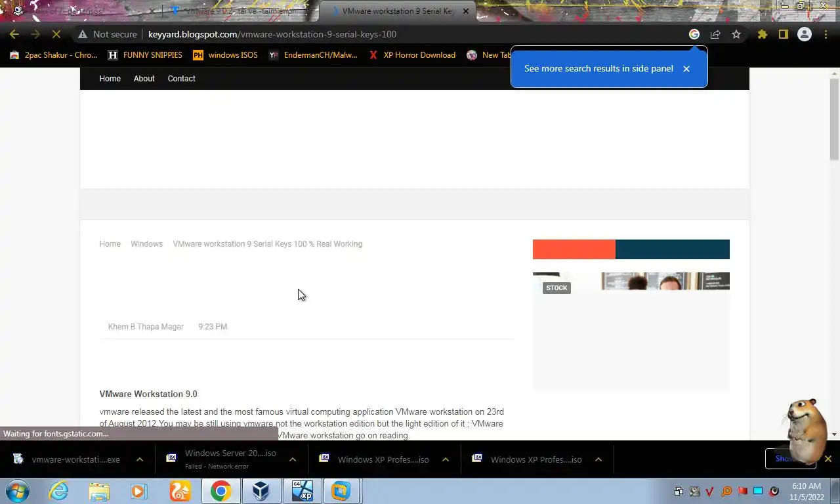
Task: Click Show all downloads button
Action: [x=790, y=459]
